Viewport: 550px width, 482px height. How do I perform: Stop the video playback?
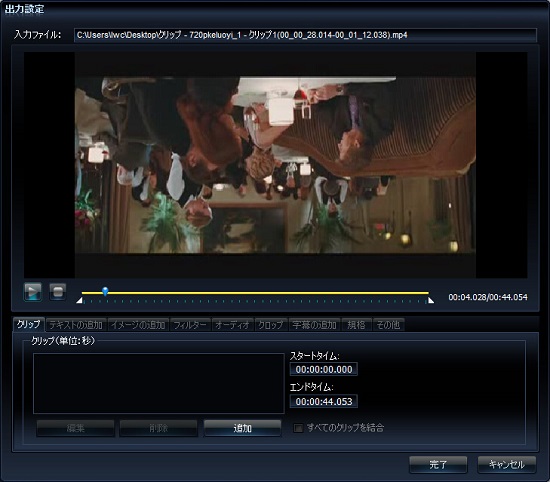(x=58, y=292)
